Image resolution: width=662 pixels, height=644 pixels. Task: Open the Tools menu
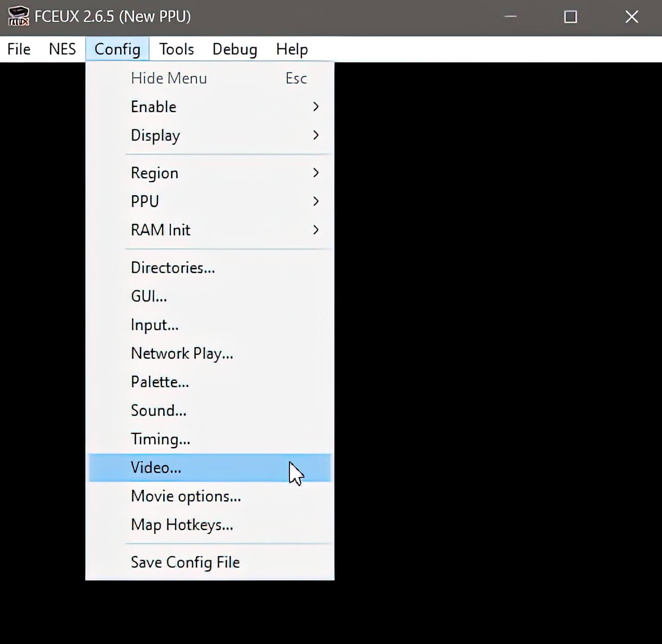pos(176,49)
